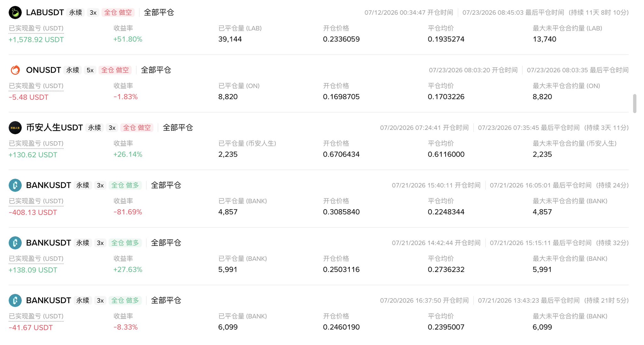Image resolution: width=644 pixels, height=345 pixels.
Task: Click 已实现盈亏 (USDT) label under ONUSDT
Action: point(36,86)
